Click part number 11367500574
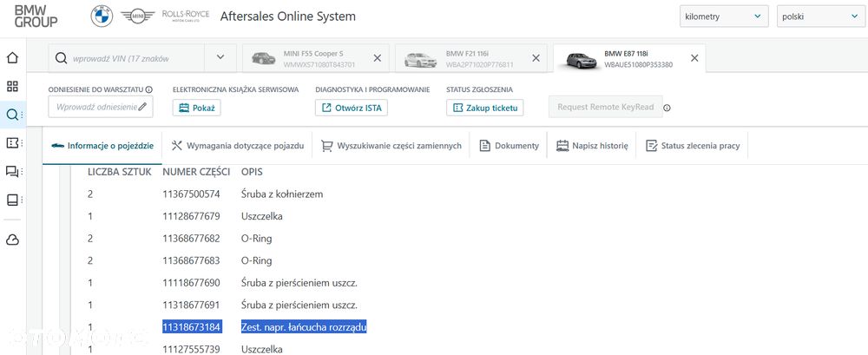Viewport: 868px width, 355px height. coord(191,194)
